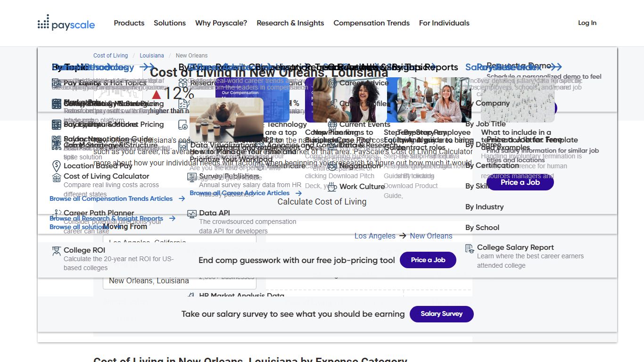Select By Industry salary option
Viewport: 644px width, 362px height.
click(x=484, y=207)
